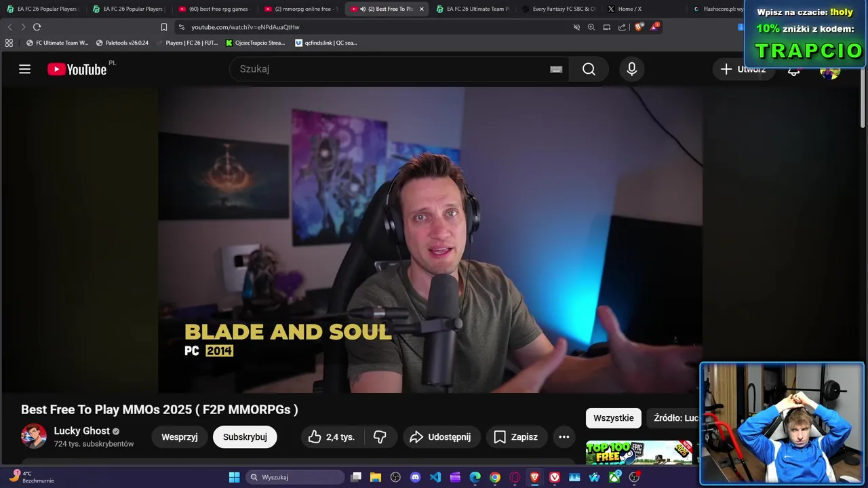Viewport: 868px width, 488px height.
Task: Open Top 100 Free recommended video thumbnail
Action: pos(639,452)
